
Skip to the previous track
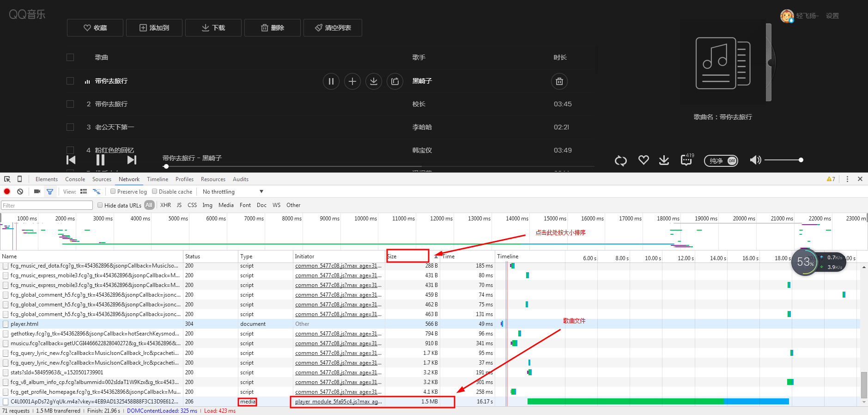pos(71,160)
